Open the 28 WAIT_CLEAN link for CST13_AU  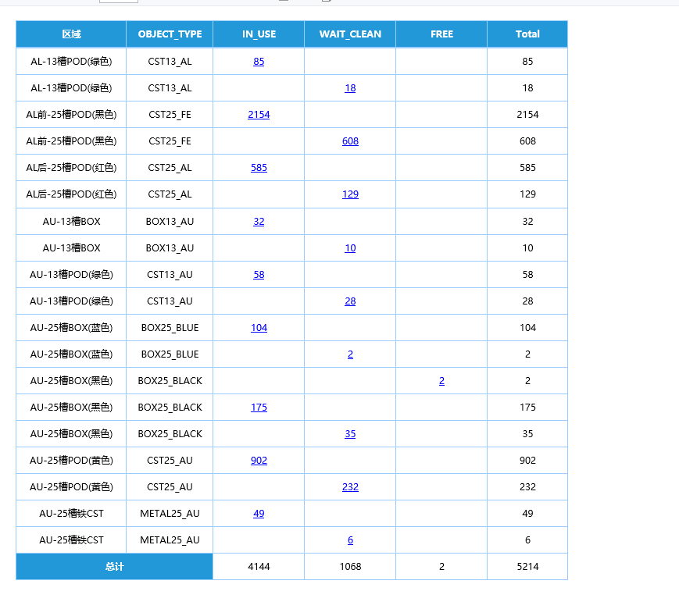click(x=350, y=301)
